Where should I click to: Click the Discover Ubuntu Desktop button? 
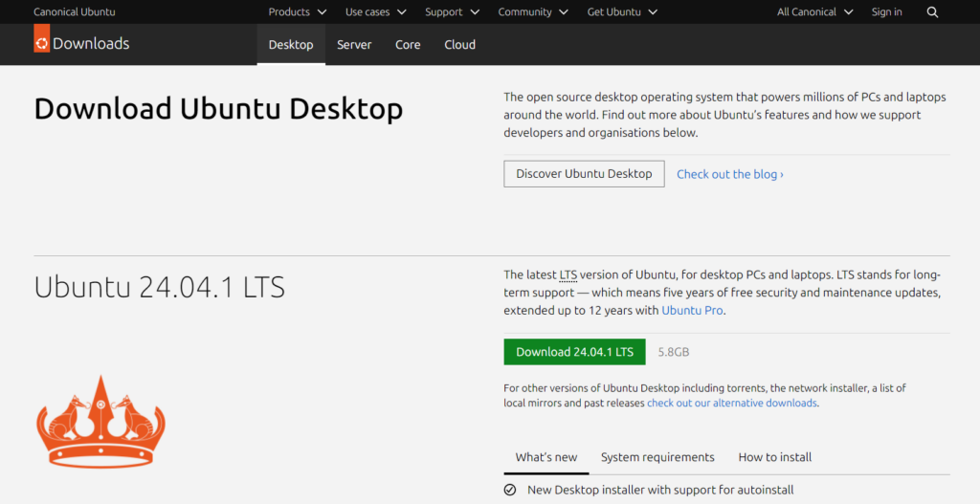click(584, 174)
